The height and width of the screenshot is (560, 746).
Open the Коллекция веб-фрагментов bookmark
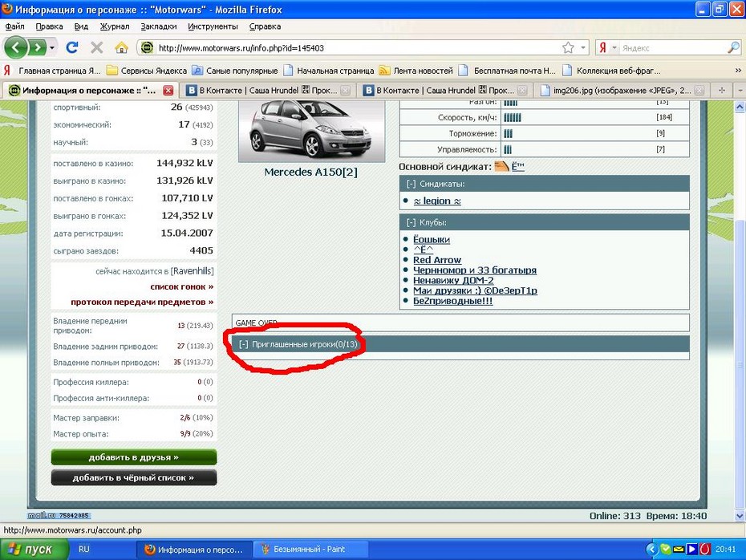pos(612,71)
